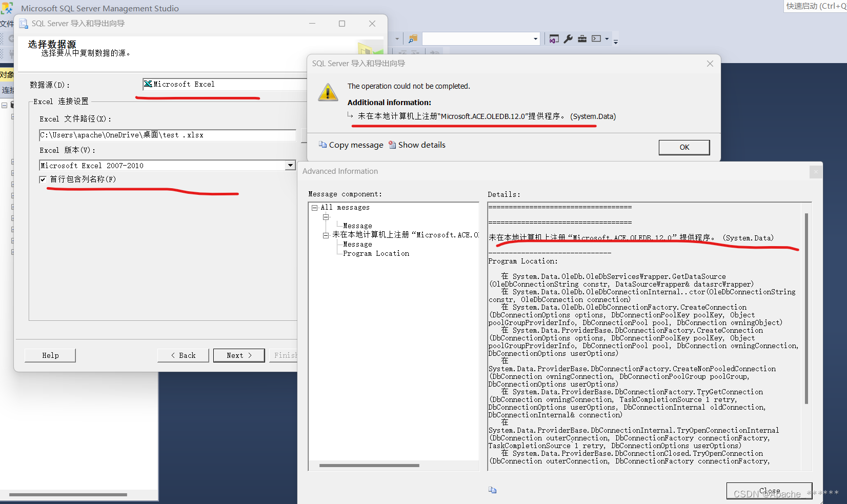Close the Advanced Information panel

coord(816,172)
